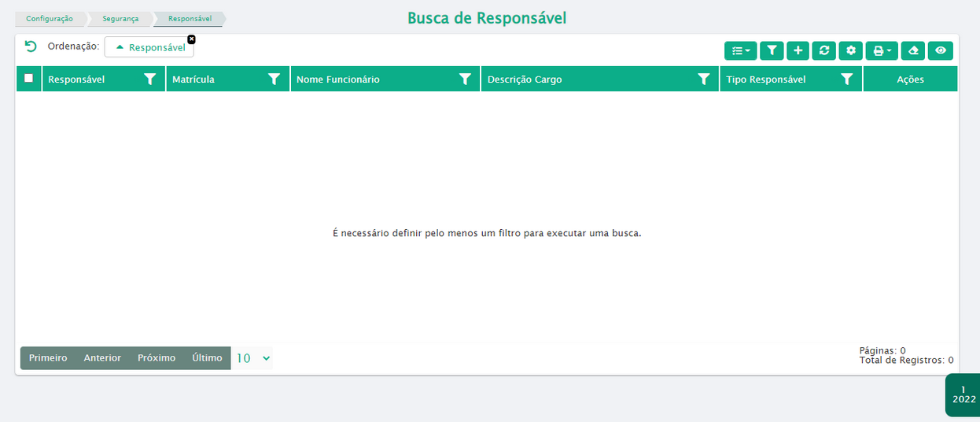Remove the Responsável sort chip
This screenshot has width=980, height=422.
pos(191,39)
